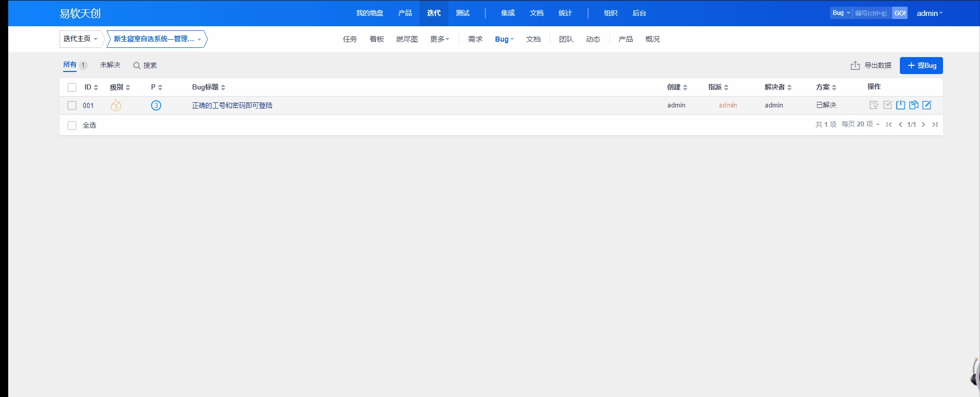Tick the 全选 checkbox at table bottom
Screen dimensions: 980x397
[x=72, y=125]
